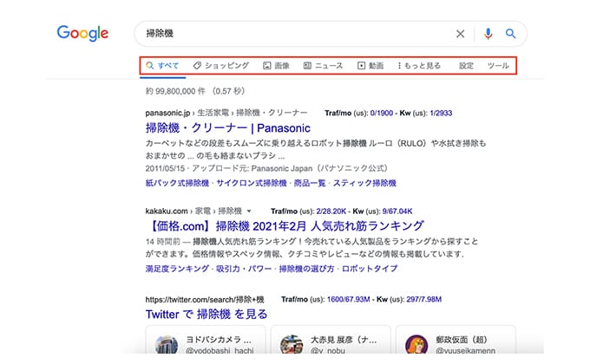Open sitelink 満足度ランキング

coord(177,269)
